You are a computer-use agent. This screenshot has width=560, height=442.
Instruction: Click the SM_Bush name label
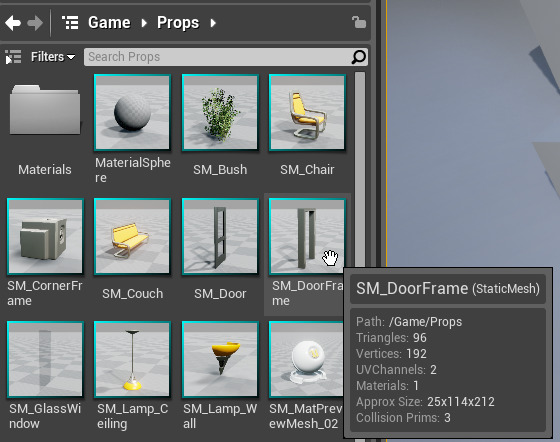[220, 170]
